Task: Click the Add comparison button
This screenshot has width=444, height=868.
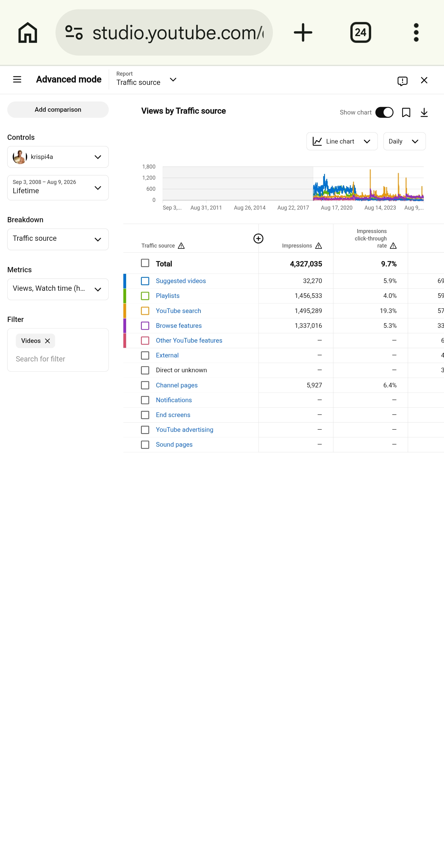Action: [x=58, y=110]
